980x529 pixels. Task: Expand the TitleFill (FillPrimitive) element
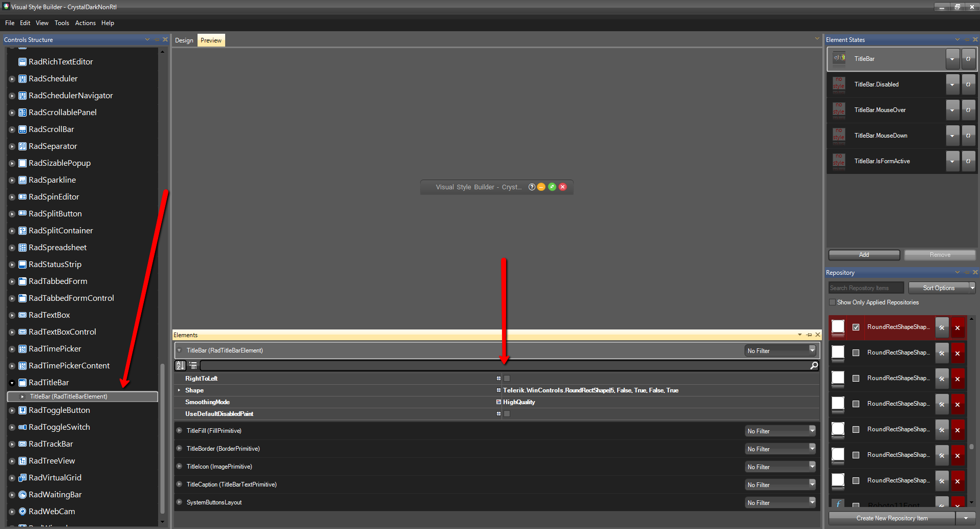(179, 430)
